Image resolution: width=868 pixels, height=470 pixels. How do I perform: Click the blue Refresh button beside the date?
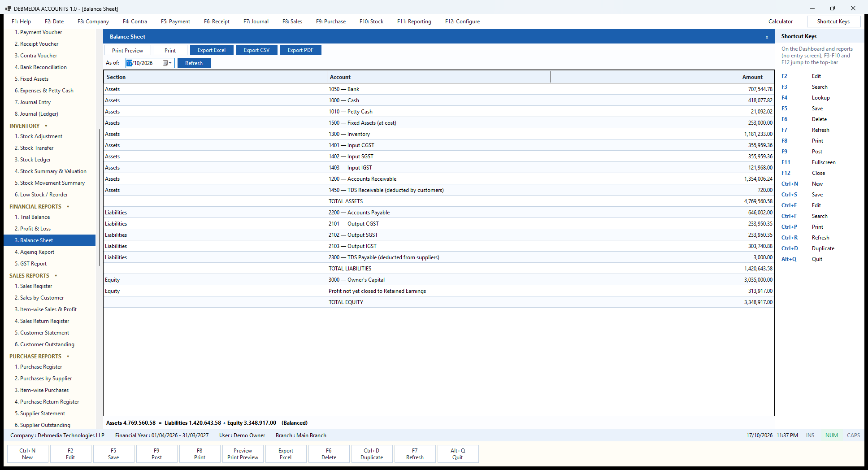194,63
